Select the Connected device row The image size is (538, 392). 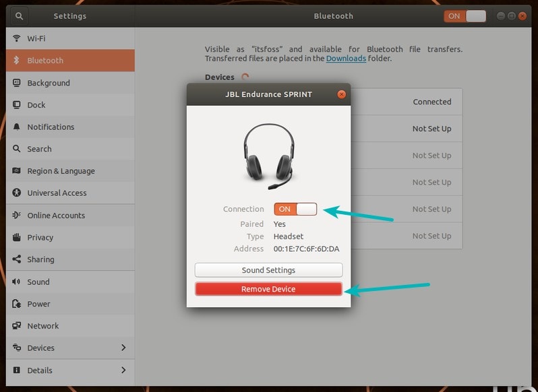pos(407,102)
